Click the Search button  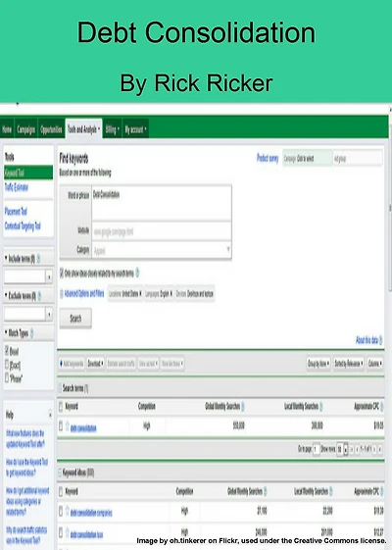click(75, 319)
